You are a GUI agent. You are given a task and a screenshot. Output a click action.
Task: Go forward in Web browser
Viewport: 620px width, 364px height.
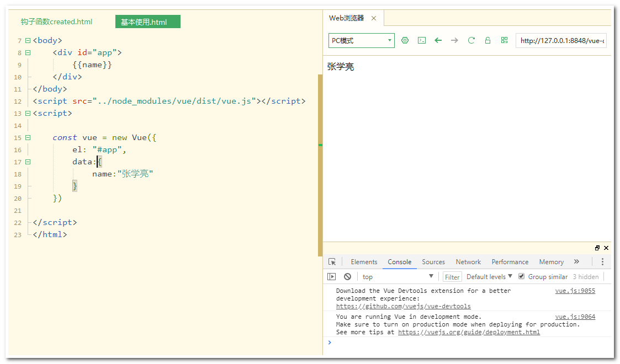(455, 40)
